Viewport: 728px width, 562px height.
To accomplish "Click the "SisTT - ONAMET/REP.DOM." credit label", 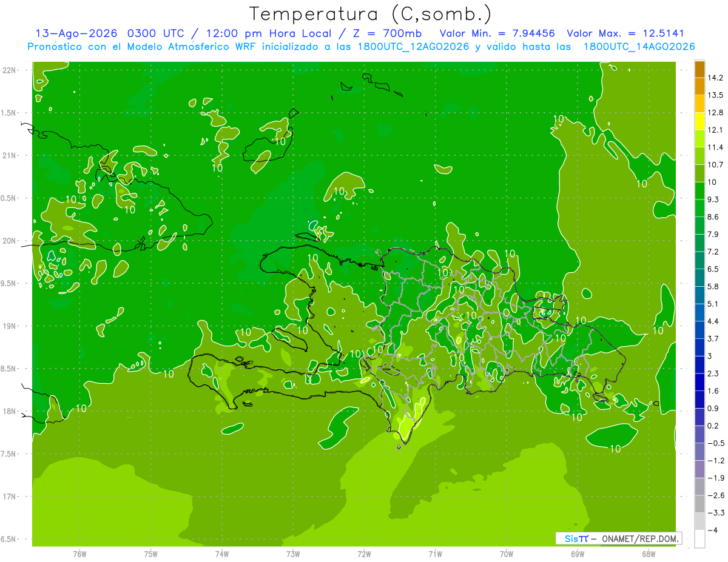I will [618, 538].
